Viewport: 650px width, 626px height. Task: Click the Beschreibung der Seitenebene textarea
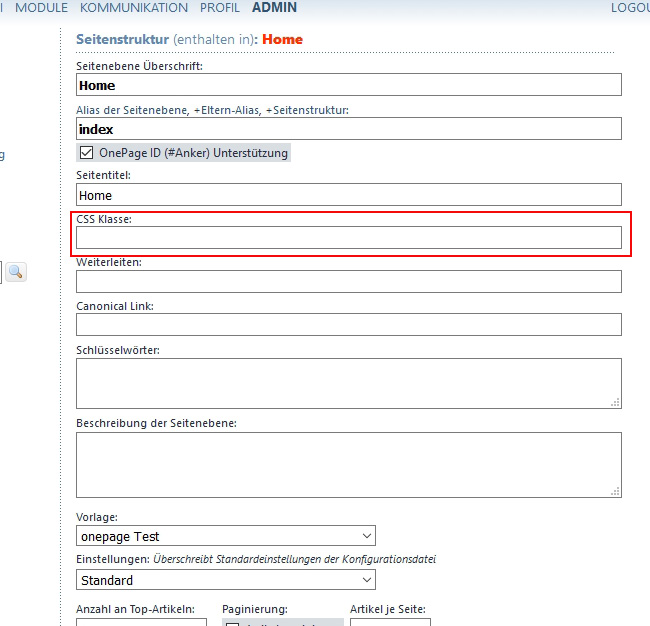click(x=348, y=464)
